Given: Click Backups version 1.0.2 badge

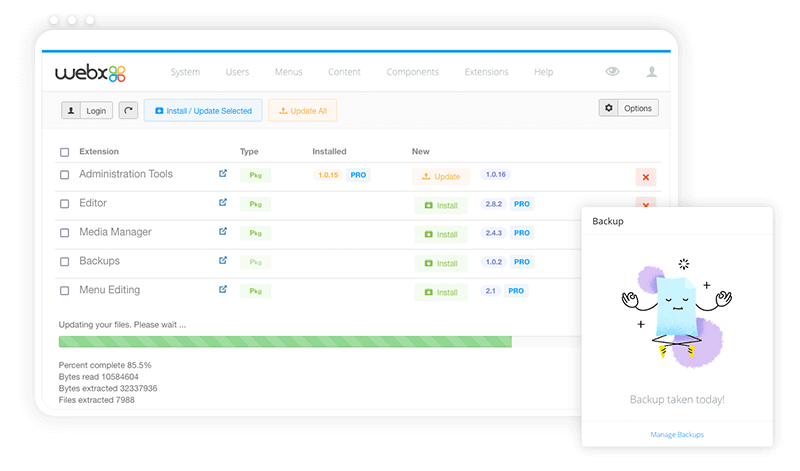Looking at the screenshot, I should tap(493, 262).
